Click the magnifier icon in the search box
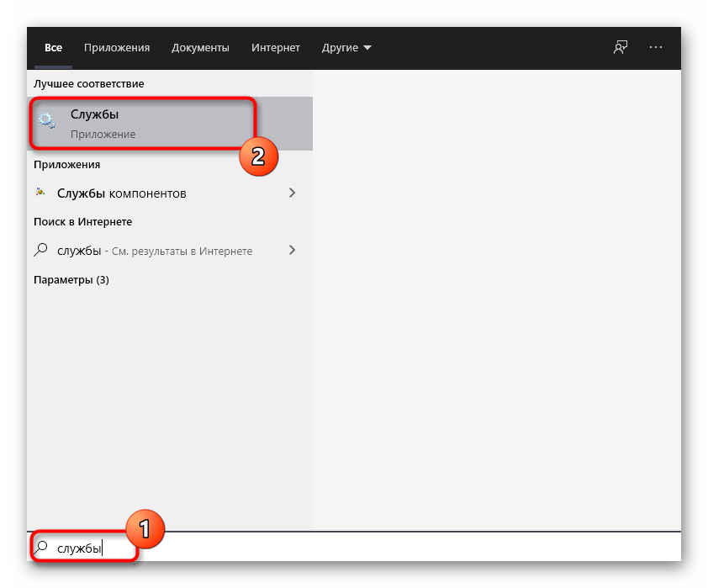Screen dimensions: 708x588 tap(41, 548)
